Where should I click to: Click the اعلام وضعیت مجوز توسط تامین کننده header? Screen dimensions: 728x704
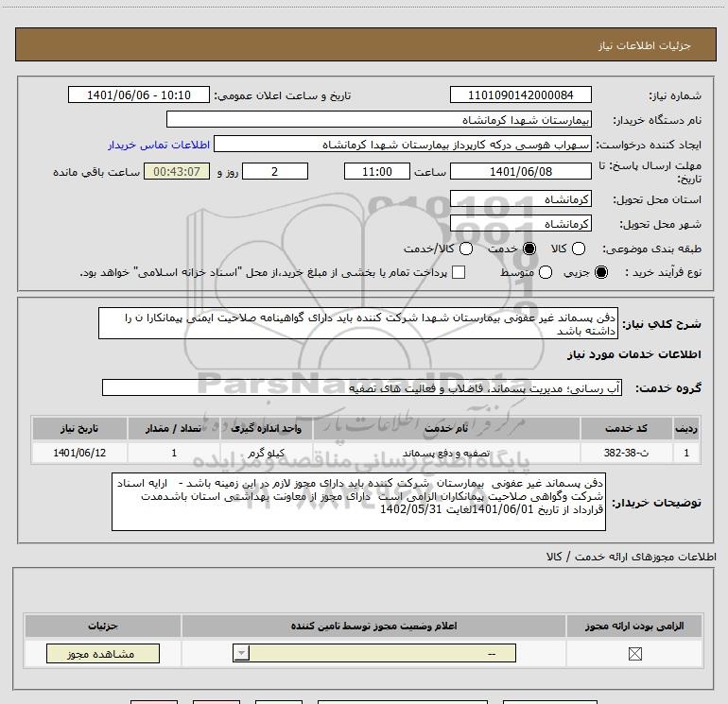373,626
